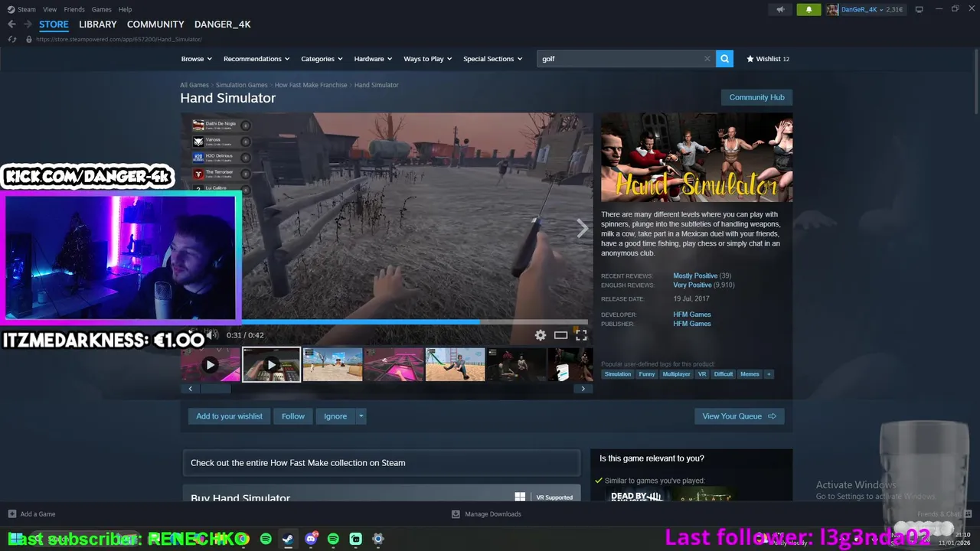Screen dimensions: 980x551
Task: Click View Your Queue button
Action: tap(739, 416)
